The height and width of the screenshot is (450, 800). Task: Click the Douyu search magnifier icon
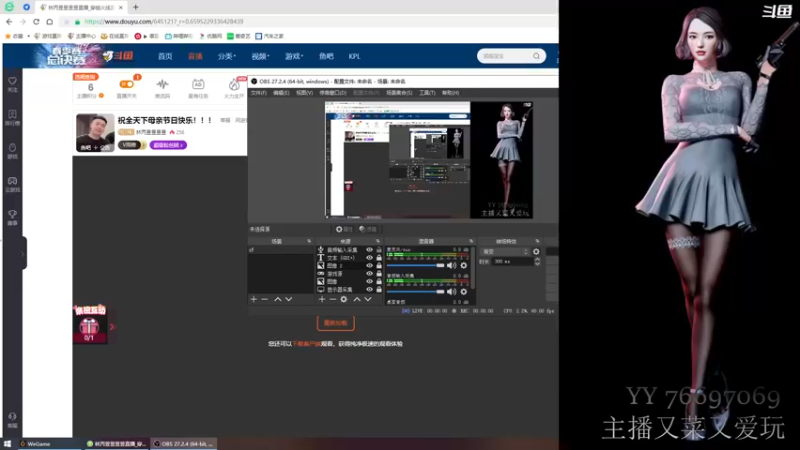[536, 56]
